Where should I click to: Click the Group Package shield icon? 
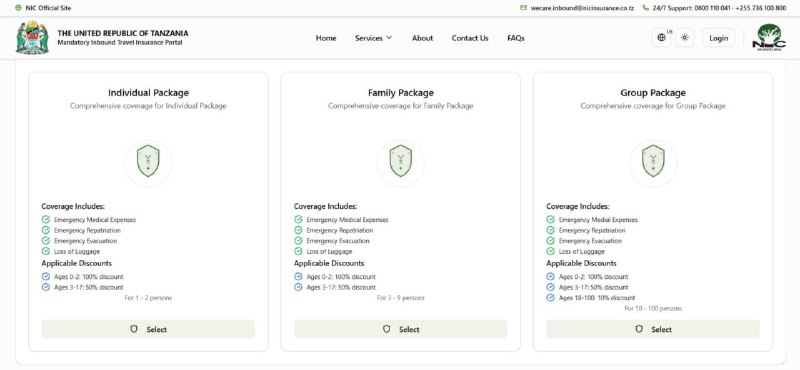tap(653, 161)
